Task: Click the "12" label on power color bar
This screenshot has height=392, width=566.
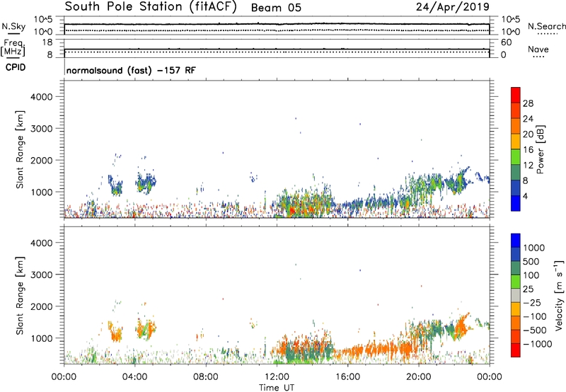Action: point(528,166)
